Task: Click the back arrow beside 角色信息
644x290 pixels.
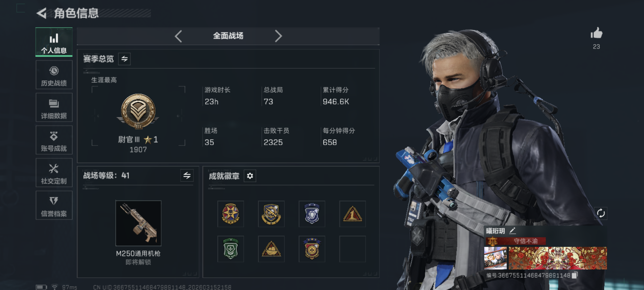Action: (42, 13)
